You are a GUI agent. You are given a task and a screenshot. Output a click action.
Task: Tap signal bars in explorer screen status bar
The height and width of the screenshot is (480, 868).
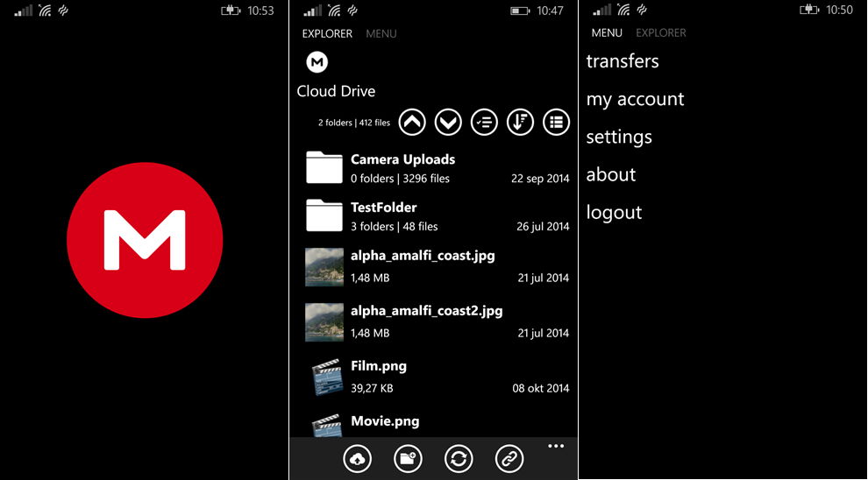point(313,11)
